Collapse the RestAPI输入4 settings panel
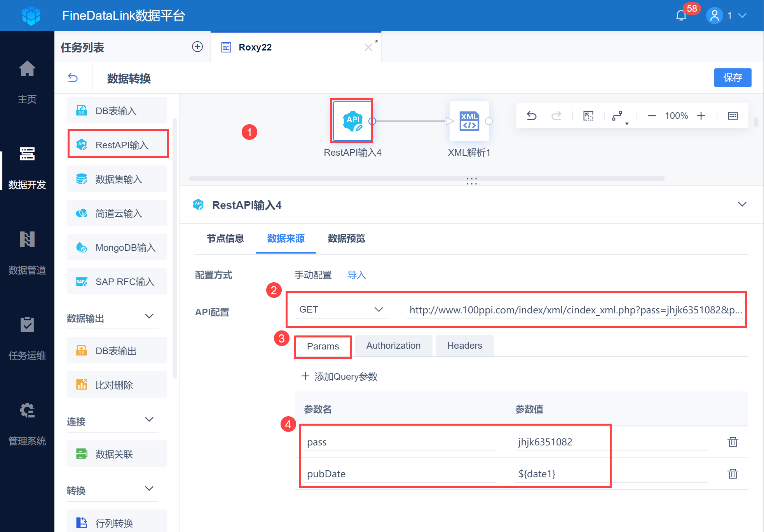 pos(742,205)
